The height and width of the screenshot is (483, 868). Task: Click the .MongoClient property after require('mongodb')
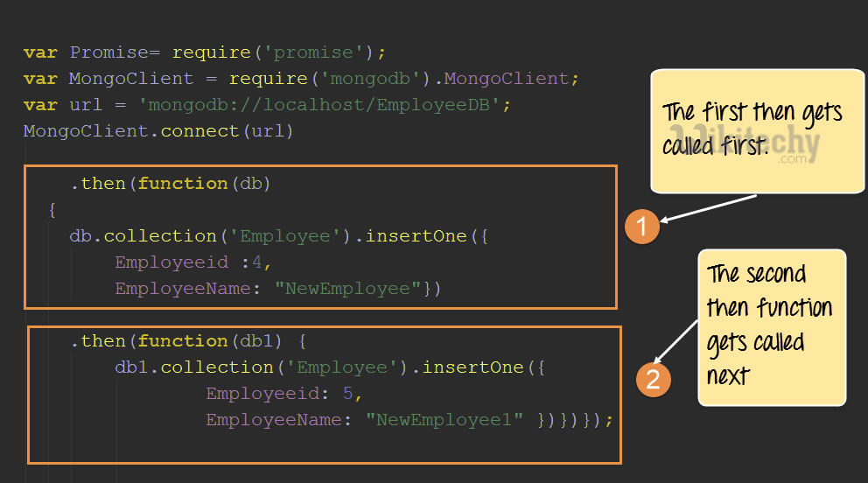[504, 79]
